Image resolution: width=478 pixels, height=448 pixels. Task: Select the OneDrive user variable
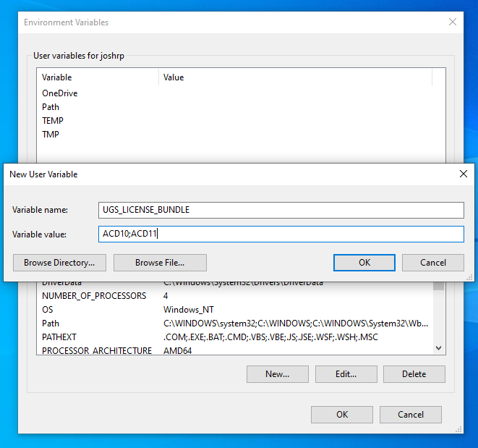[x=60, y=93]
